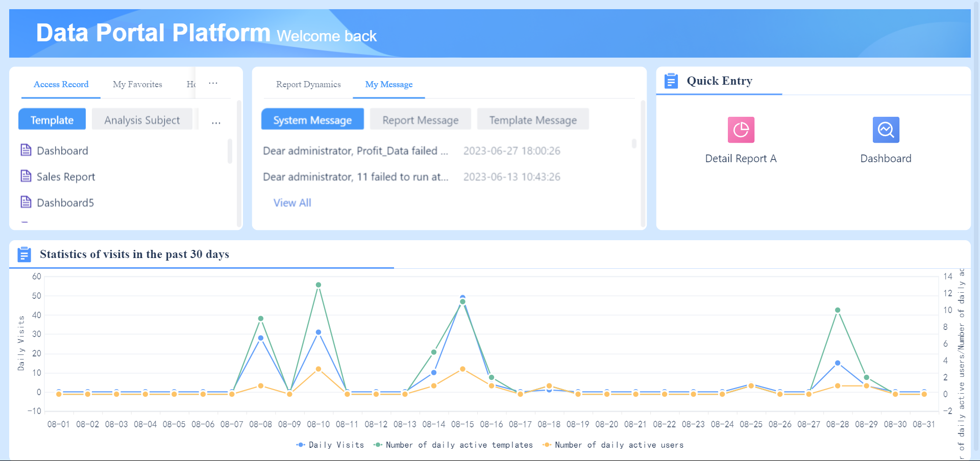Image resolution: width=980 pixels, height=461 pixels.
Task: Open the Profit_Data failure message
Action: (x=355, y=150)
